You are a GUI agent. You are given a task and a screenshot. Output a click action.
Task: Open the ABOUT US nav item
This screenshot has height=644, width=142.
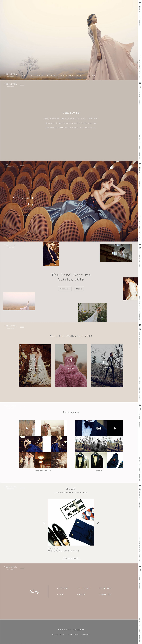27,75
